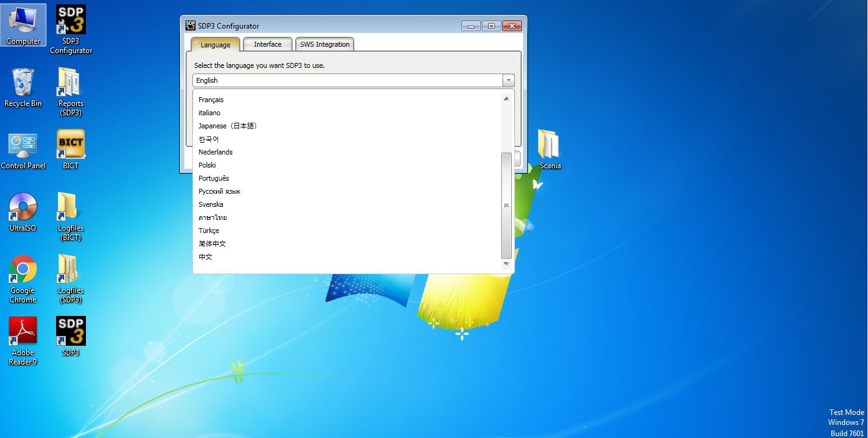The image size is (868, 438).
Task: Launch UltraISO desktop shortcut
Action: pyautogui.click(x=23, y=212)
